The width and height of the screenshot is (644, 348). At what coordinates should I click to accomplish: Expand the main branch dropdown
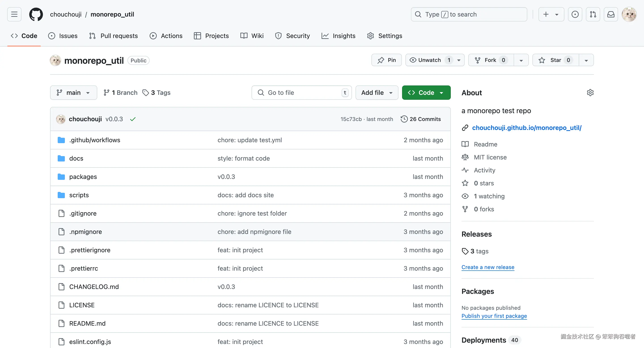click(74, 93)
